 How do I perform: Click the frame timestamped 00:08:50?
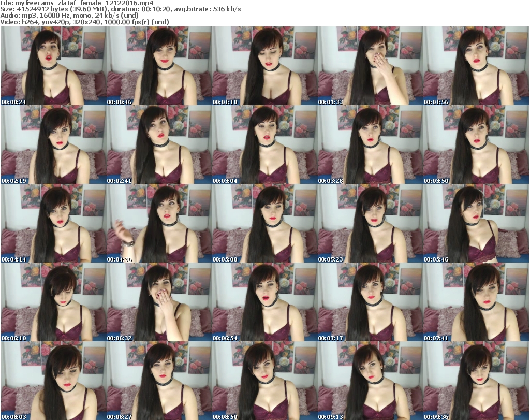pos(264,381)
